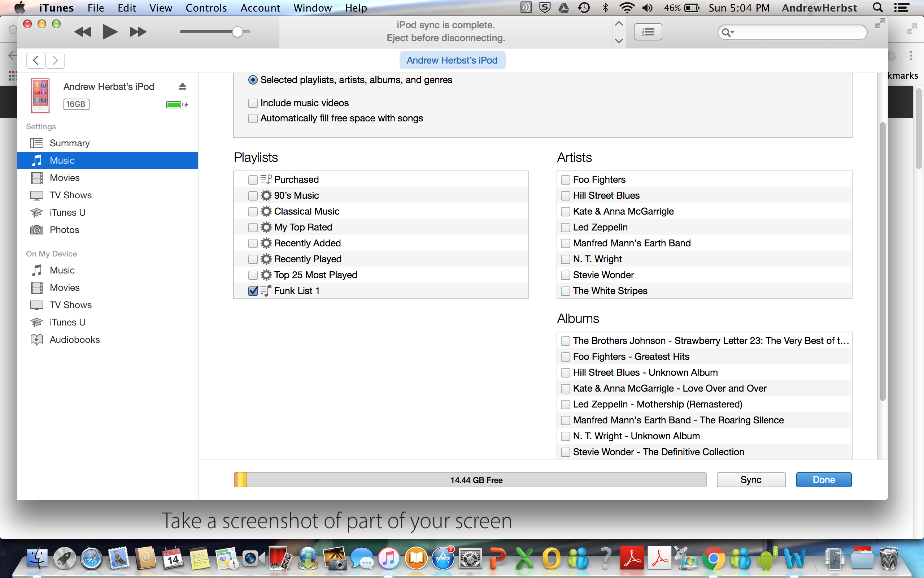The width and height of the screenshot is (924, 578).
Task: Click the iTunes icon in the Dock
Action: [388, 558]
